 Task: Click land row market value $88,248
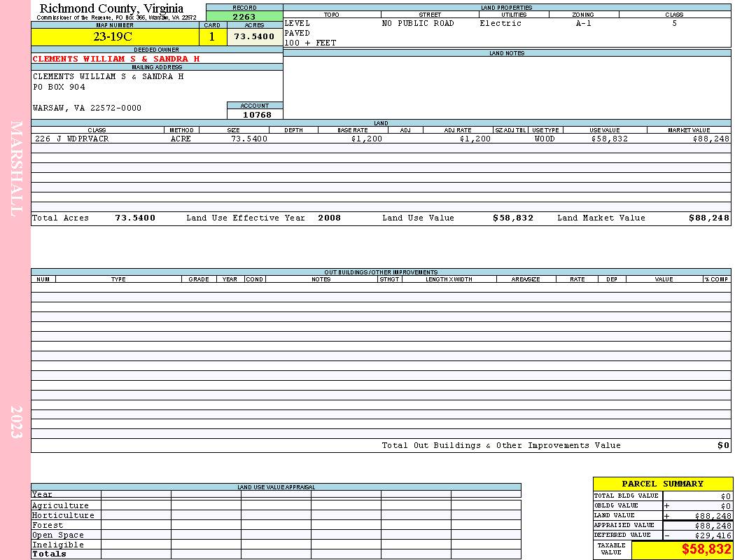pos(710,139)
